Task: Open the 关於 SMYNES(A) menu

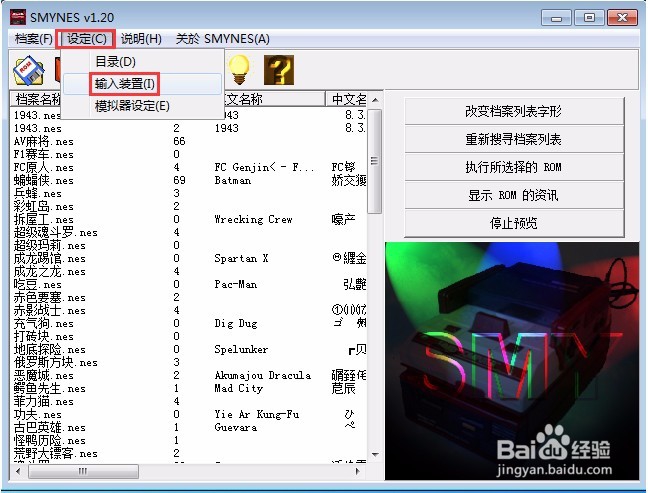Action: click(223, 39)
